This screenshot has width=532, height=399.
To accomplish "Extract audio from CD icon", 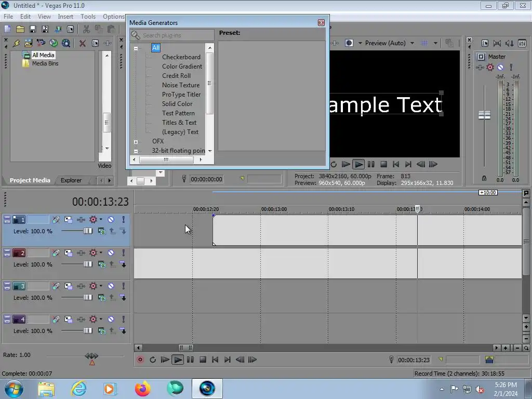I will point(54,43).
